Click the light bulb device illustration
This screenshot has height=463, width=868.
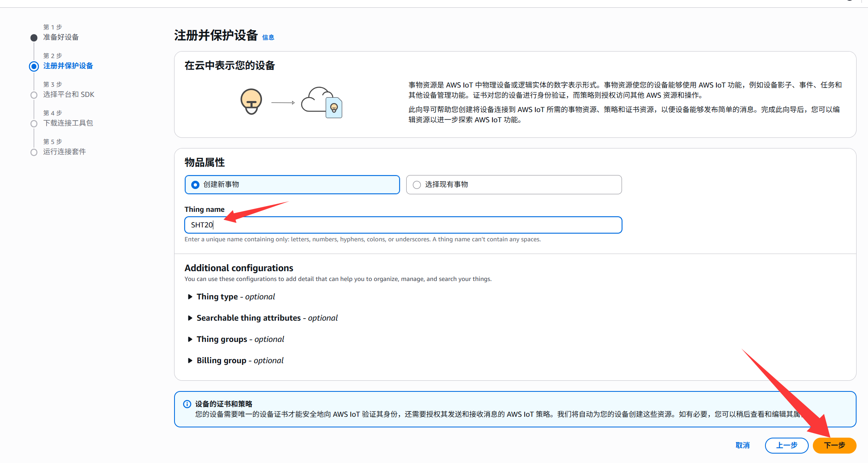(251, 101)
